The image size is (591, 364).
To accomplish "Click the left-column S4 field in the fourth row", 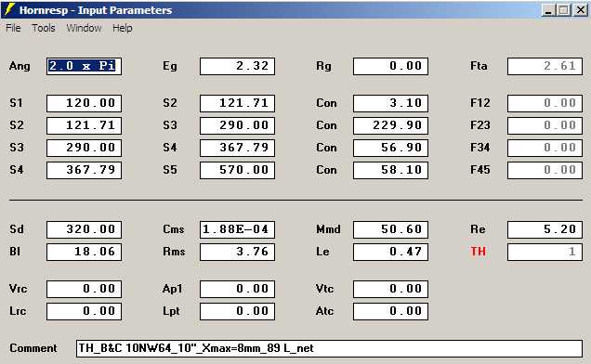I will point(84,170).
